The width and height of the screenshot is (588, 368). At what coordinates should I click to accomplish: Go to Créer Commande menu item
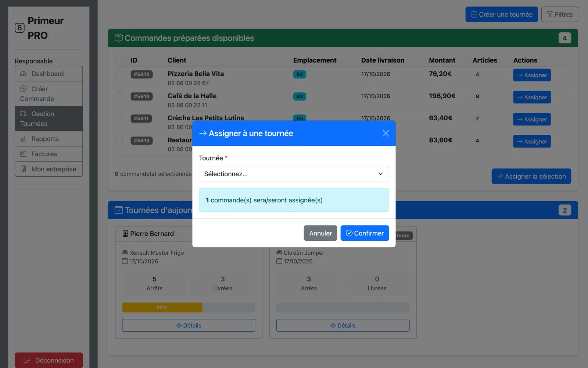pos(49,94)
